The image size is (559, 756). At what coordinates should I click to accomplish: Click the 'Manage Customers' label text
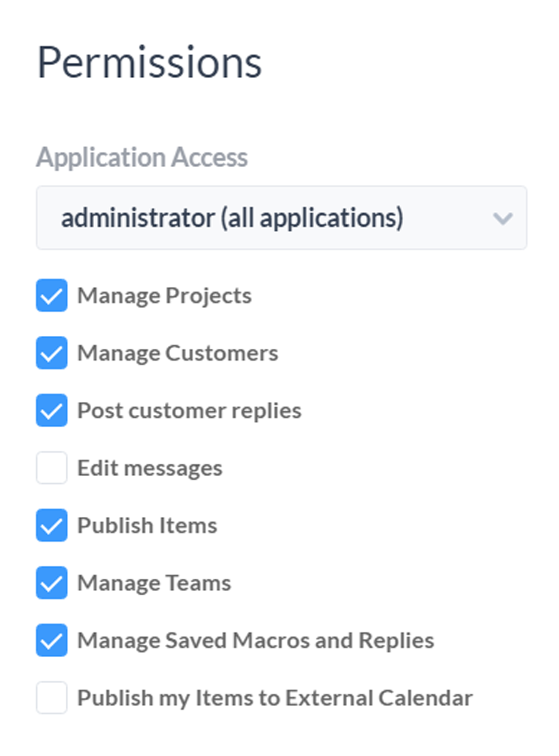[x=178, y=353]
